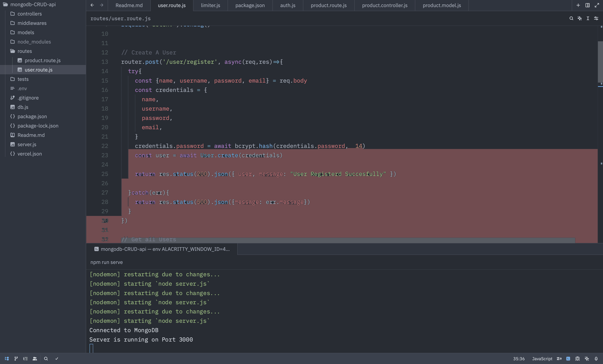The height and width of the screenshot is (364, 603).
Task: Toggle the terminal panel in status bar
Action: (x=568, y=359)
